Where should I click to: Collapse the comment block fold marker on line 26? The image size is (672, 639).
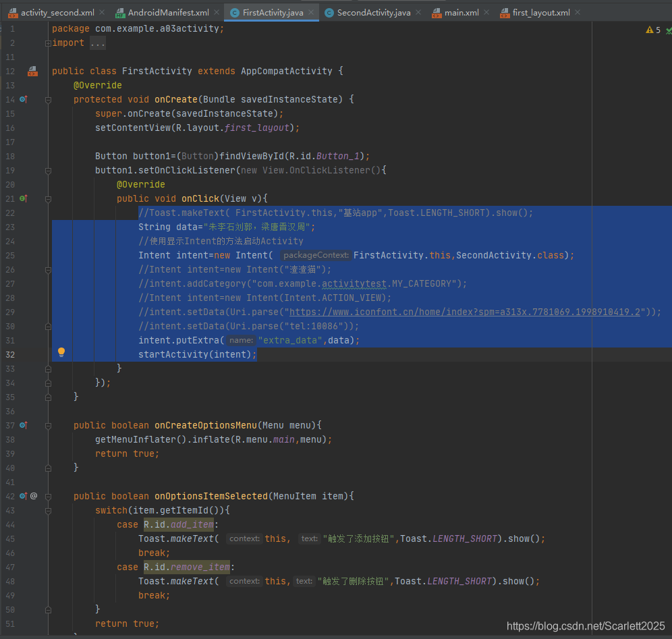(x=48, y=270)
